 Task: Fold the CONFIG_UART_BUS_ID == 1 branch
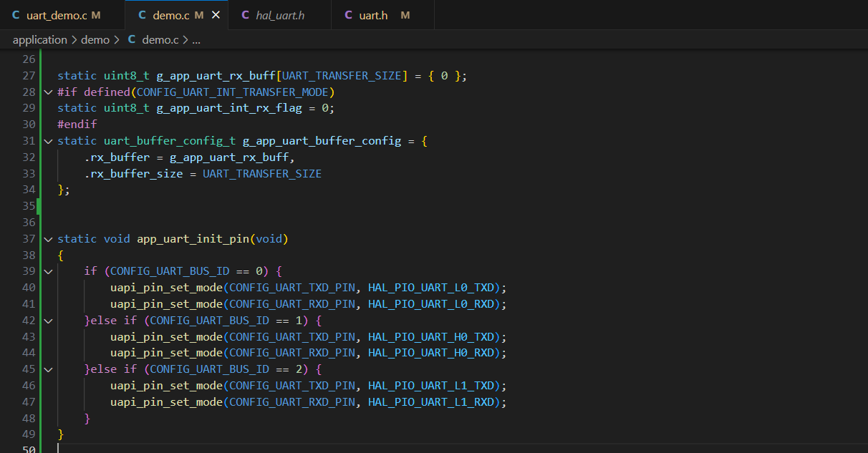tap(48, 321)
